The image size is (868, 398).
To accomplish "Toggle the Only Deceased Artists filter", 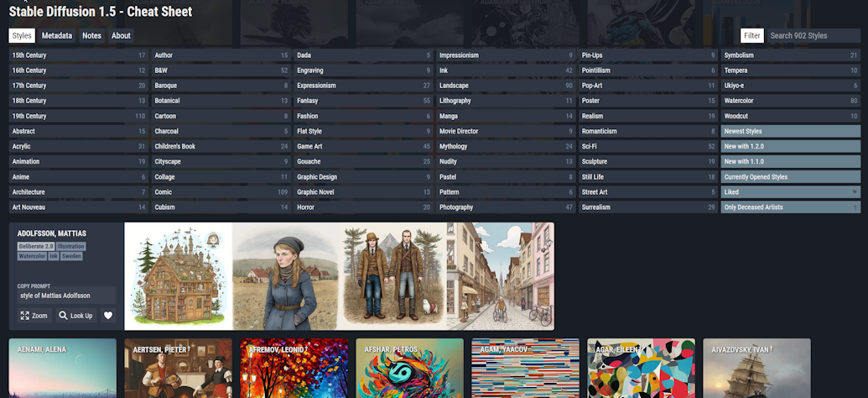I will 791,207.
